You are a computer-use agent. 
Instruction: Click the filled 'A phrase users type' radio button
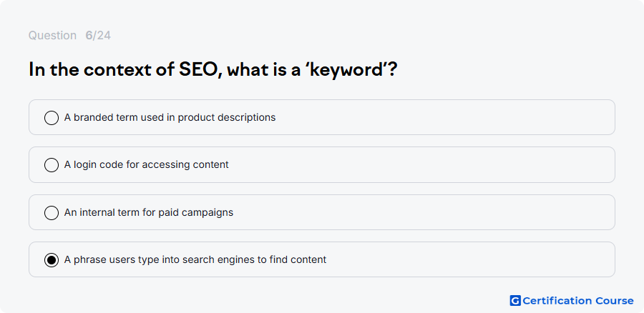tap(52, 260)
